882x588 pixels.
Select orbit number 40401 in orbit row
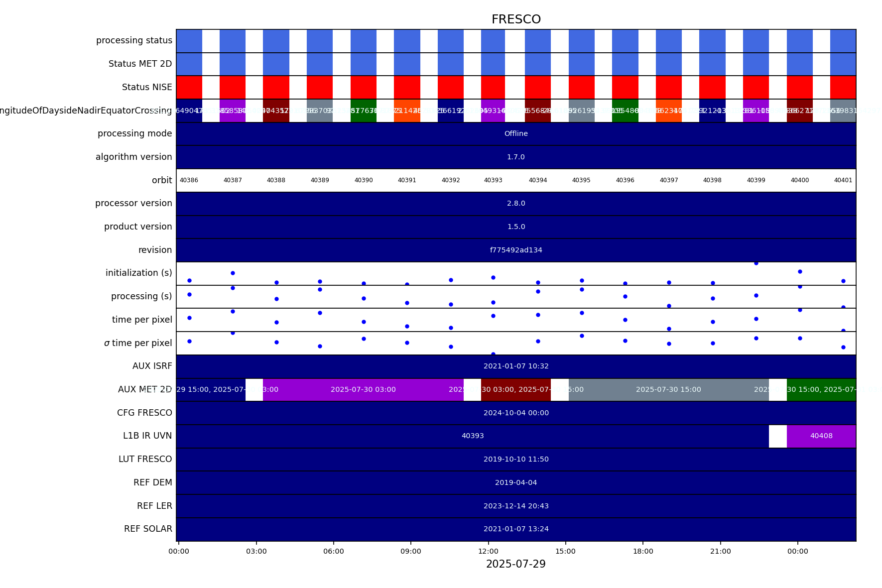pos(843,180)
